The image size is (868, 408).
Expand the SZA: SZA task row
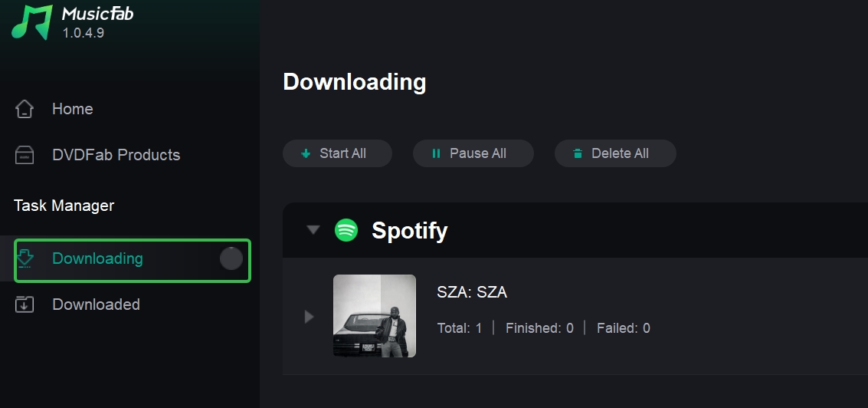pyautogui.click(x=309, y=316)
